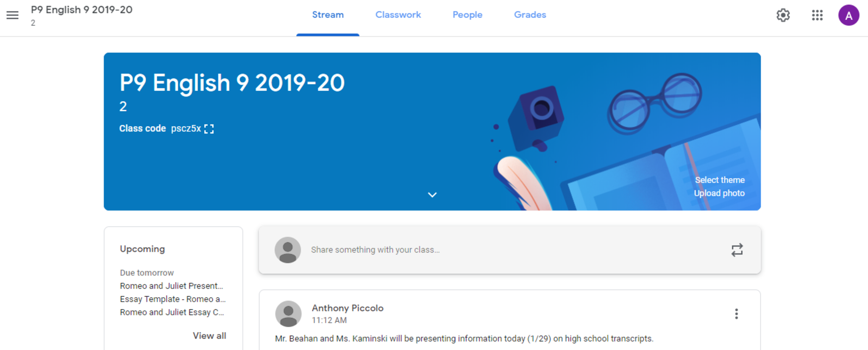868x350 pixels.
Task: Click Upload photo on the banner
Action: coord(719,193)
